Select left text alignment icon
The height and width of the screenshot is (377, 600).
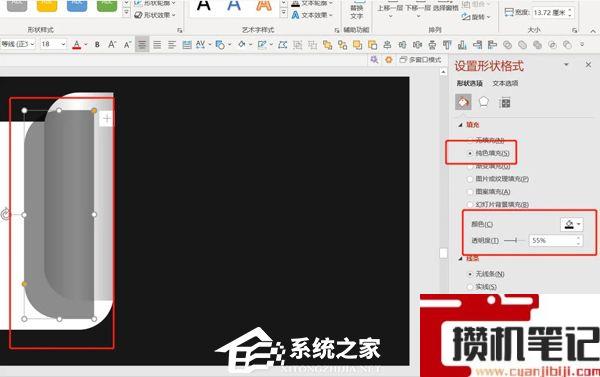172,45
